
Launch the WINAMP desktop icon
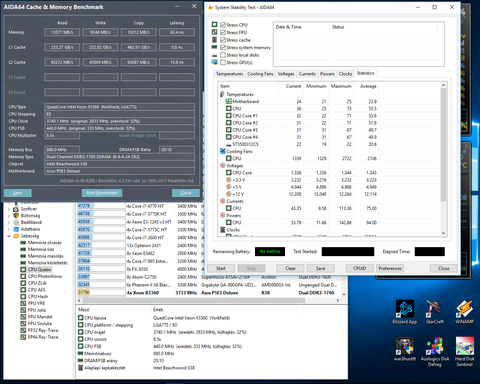464,312
